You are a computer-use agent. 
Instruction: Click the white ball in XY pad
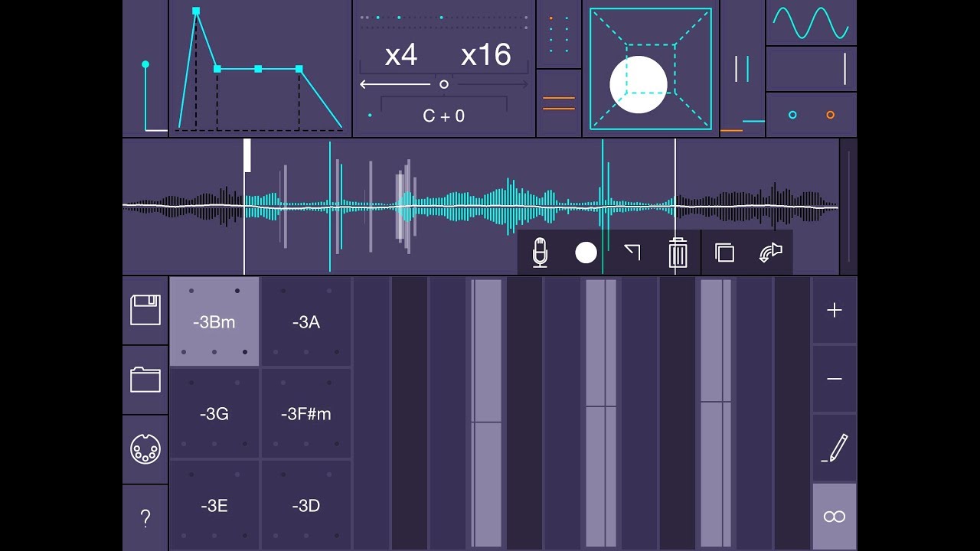pos(639,84)
